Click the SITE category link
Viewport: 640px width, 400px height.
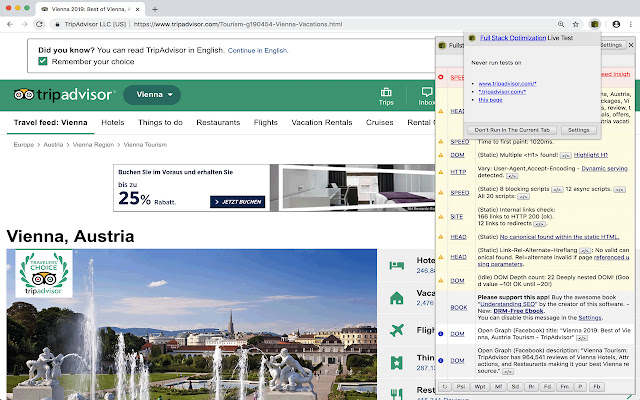tap(456, 216)
